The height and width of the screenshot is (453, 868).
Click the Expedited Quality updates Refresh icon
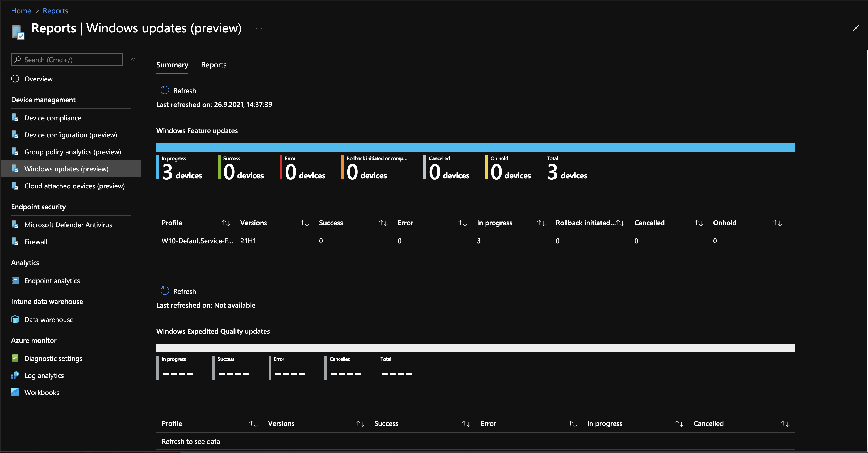(x=165, y=291)
